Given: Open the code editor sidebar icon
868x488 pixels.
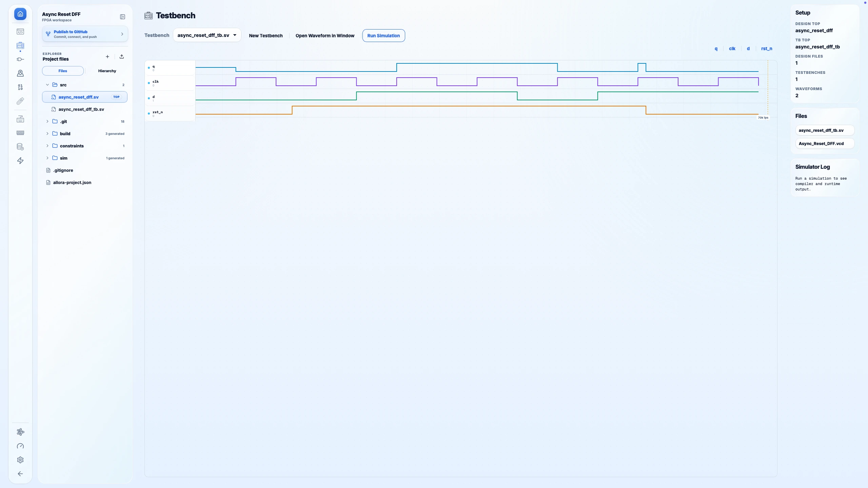Looking at the screenshot, I should [x=20, y=32].
